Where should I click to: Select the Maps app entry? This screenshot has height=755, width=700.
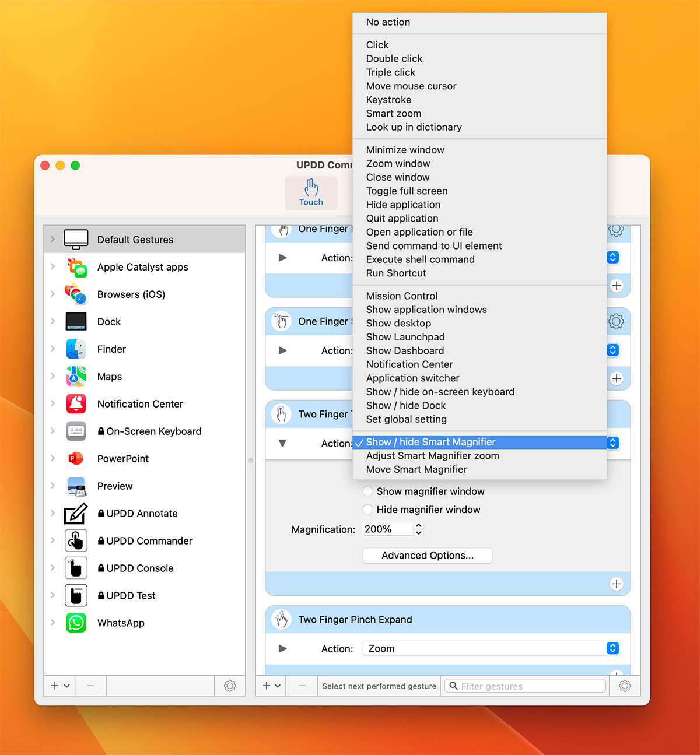[109, 376]
